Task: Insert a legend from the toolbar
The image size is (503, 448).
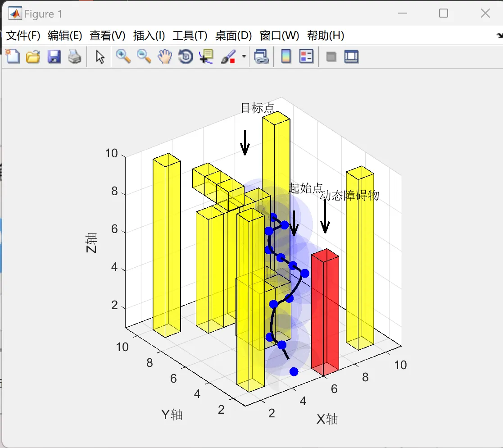Action: (306, 56)
